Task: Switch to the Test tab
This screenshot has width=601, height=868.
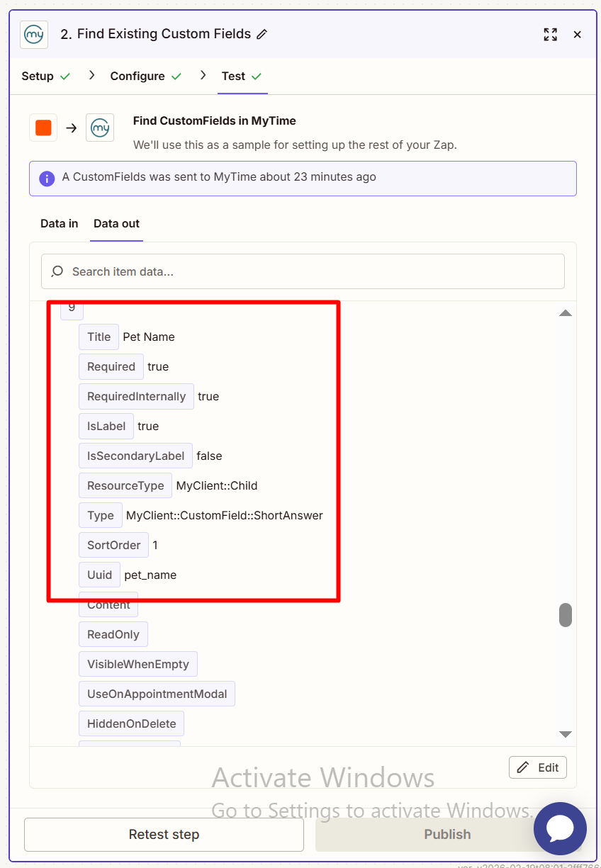Action: pos(242,76)
